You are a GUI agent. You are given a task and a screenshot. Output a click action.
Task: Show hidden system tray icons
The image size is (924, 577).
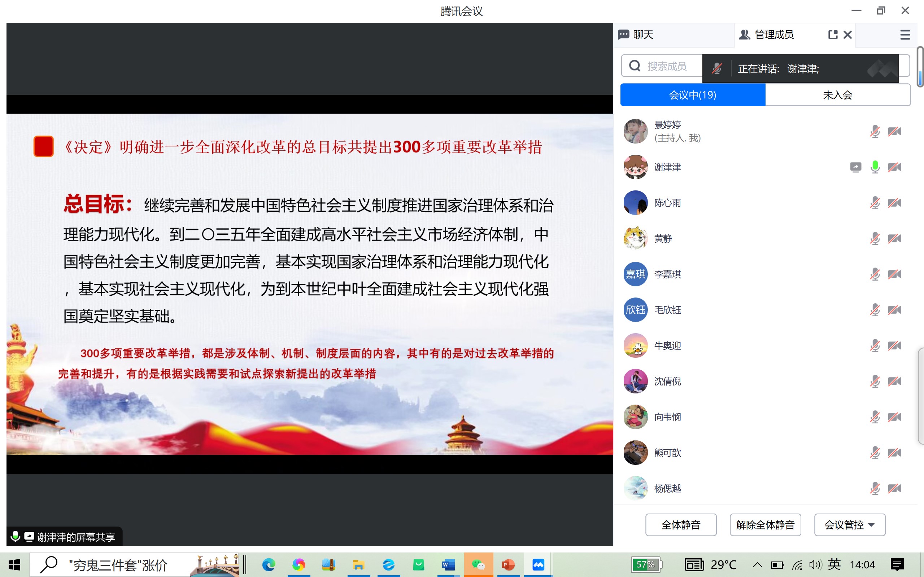(758, 565)
